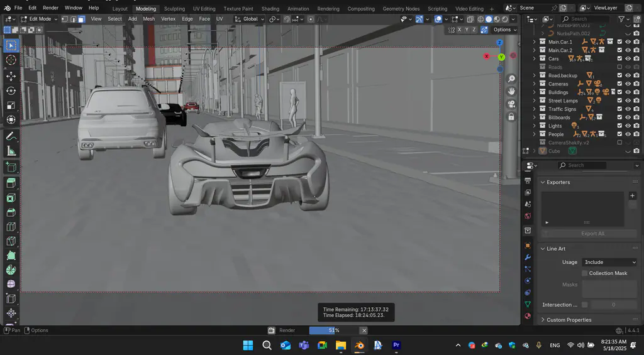Screen dimensions: 644x355
Task: Select the Smooth tool
Action: click(11, 284)
